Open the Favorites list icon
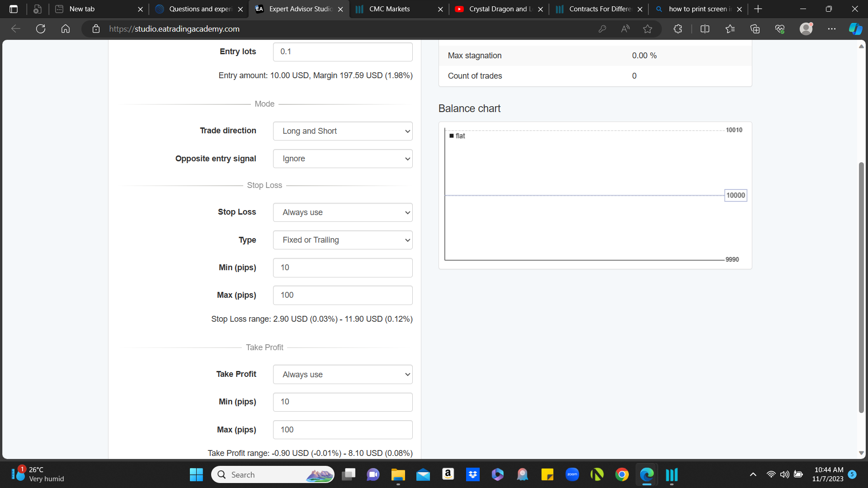Image resolution: width=868 pixels, height=488 pixels. [730, 29]
